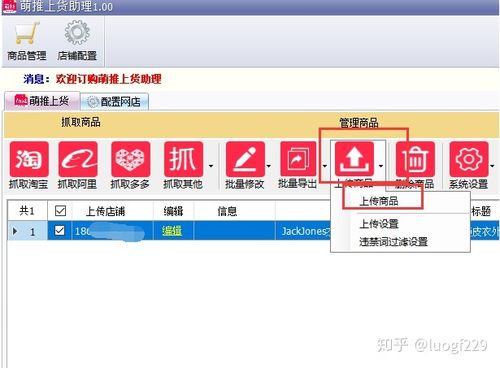The height and width of the screenshot is (368, 500).
Task: Toggle the select-all checkbox in table header
Action: tap(60, 211)
